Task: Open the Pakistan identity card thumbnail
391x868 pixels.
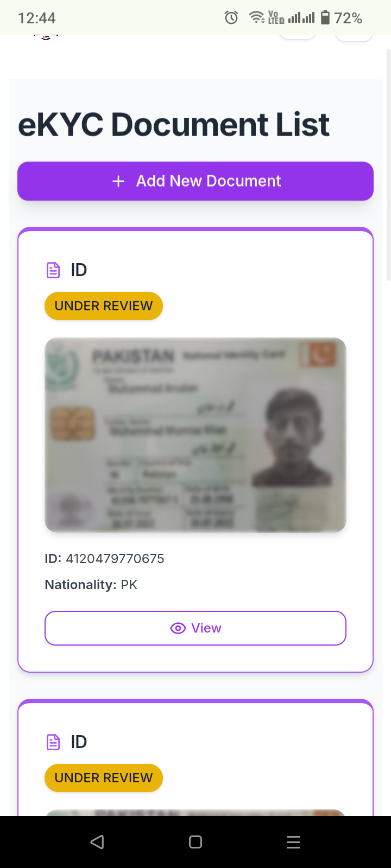Action: click(195, 435)
